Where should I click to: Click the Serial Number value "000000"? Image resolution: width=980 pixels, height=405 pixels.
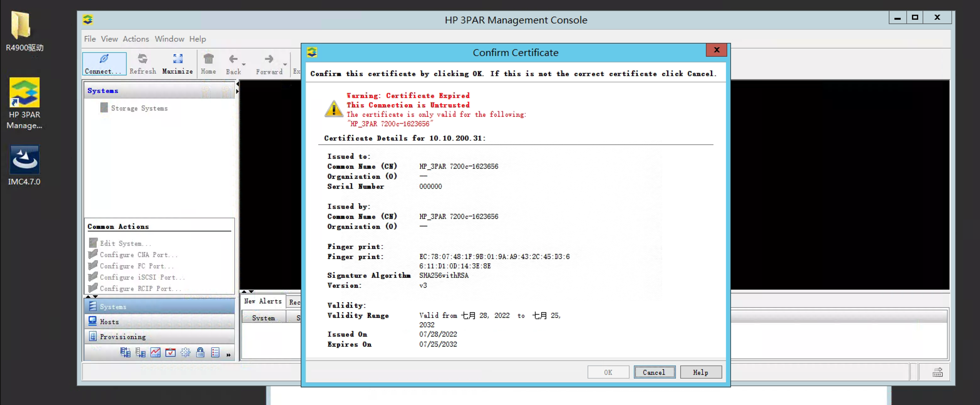(x=430, y=186)
